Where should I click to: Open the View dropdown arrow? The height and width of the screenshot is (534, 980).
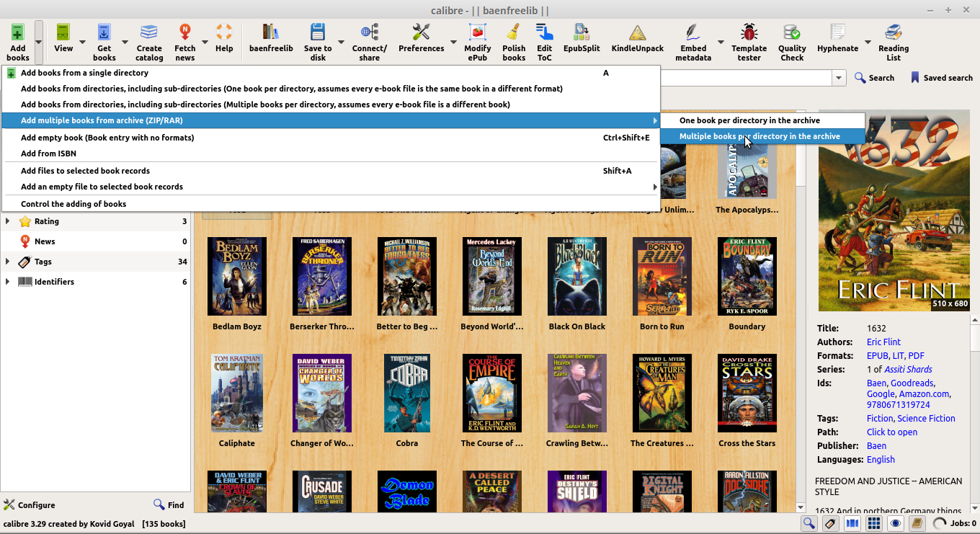(x=82, y=43)
